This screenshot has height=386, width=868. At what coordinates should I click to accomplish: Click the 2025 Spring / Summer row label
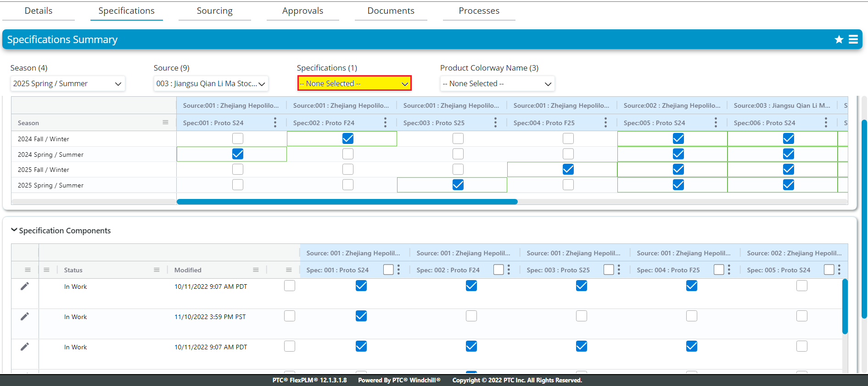(50, 185)
